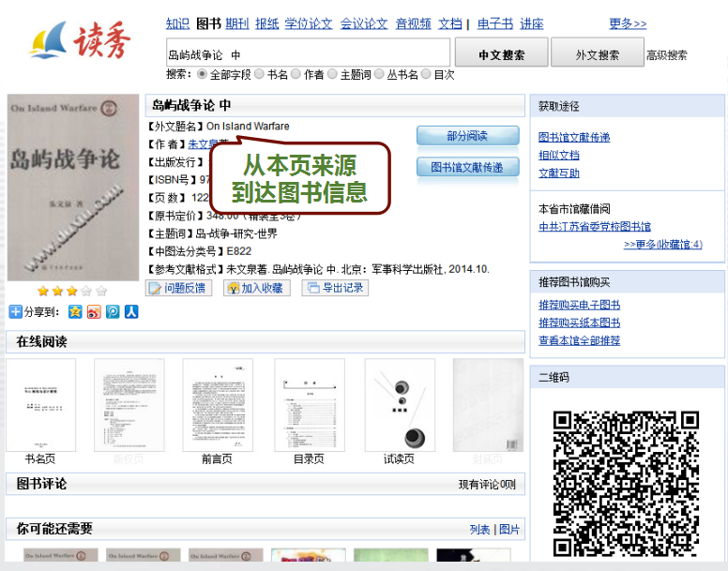Open the 前言页 preview thumbnail
This screenshot has width=728, height=571.
(218, 405)
